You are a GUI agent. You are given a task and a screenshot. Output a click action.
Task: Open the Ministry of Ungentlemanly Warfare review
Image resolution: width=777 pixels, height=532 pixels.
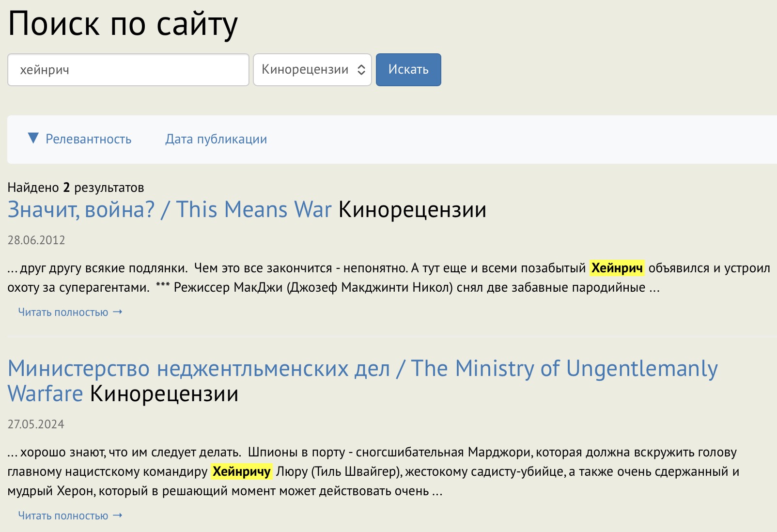click(x=362, y=369)
